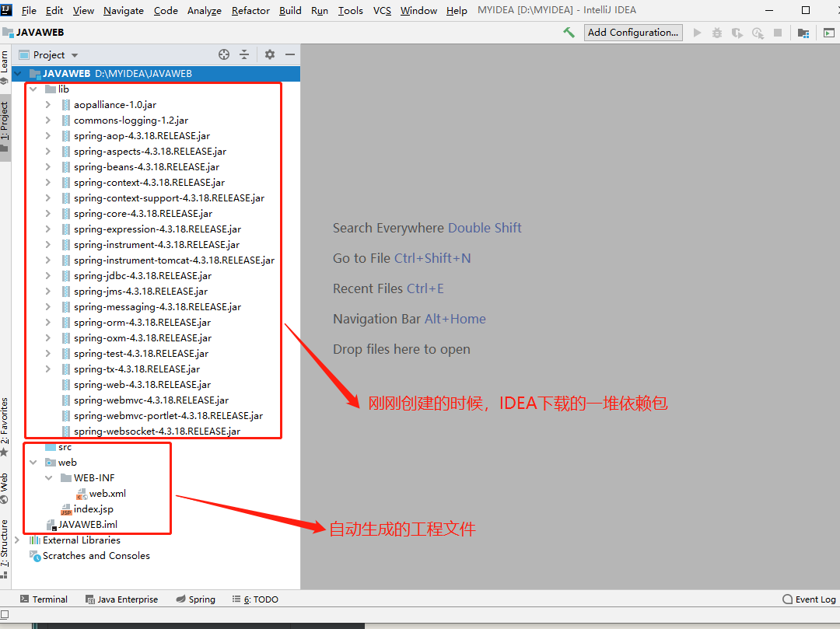Click the External Libraries icon

35,540
